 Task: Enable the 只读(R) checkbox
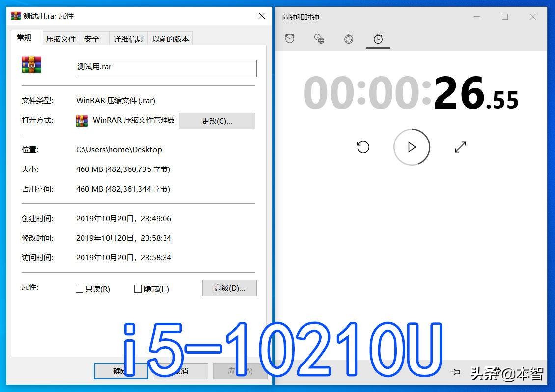(80, 289)
